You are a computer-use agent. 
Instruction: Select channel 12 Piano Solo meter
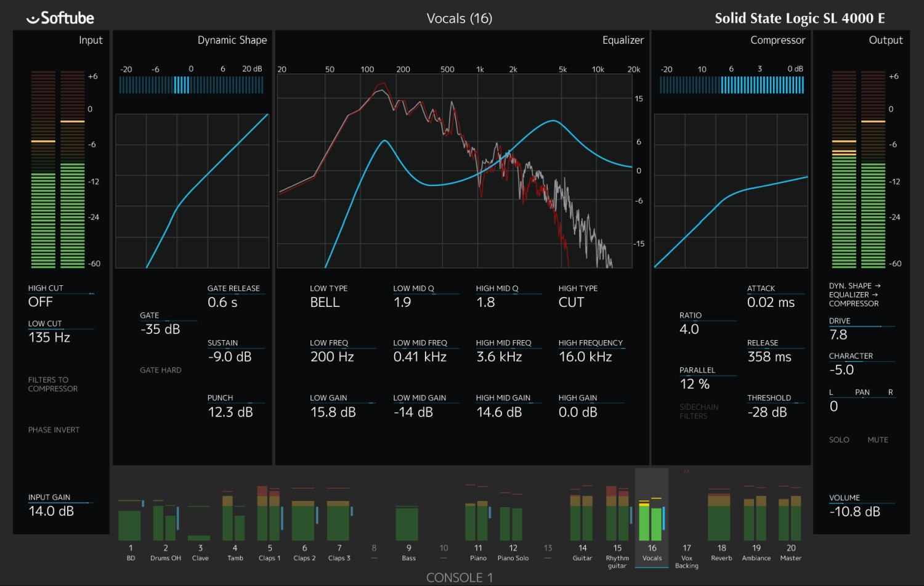point(511,516)
